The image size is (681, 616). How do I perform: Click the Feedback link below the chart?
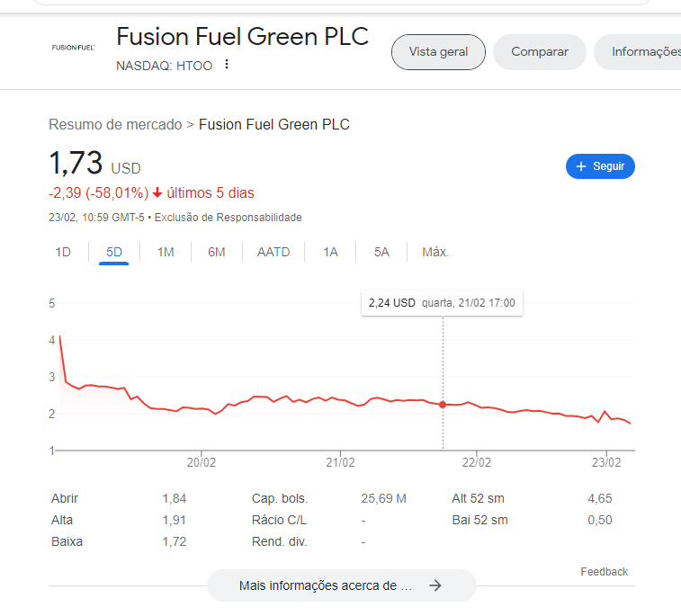point(604,572)
